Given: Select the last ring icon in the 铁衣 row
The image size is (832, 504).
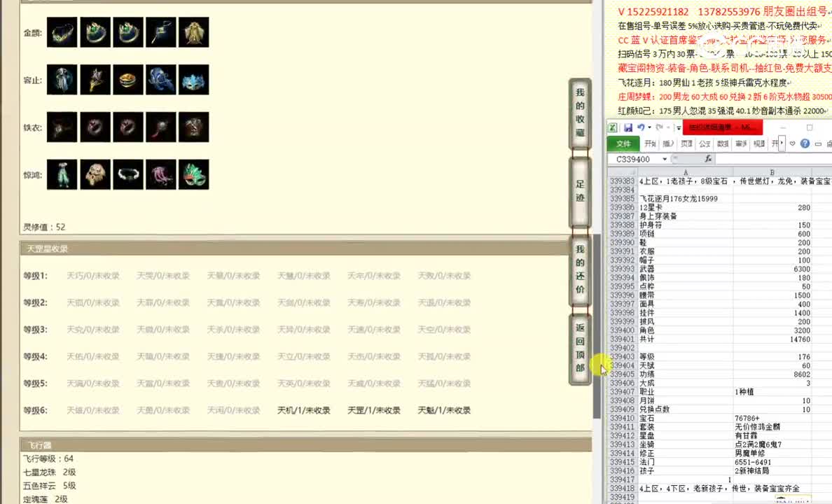Looking at the screenshot, I should pyautogui.click(x=194, y=127).
